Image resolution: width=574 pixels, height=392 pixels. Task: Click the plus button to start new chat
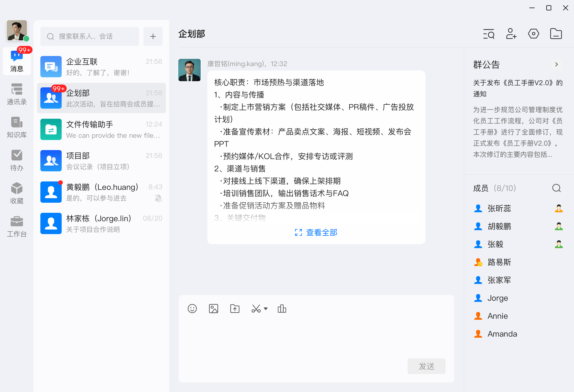click(153, 36)
